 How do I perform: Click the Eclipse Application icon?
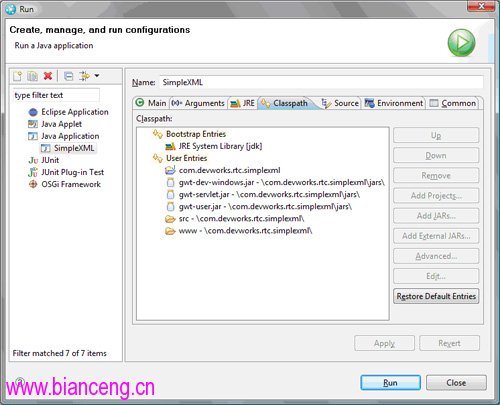33,112
